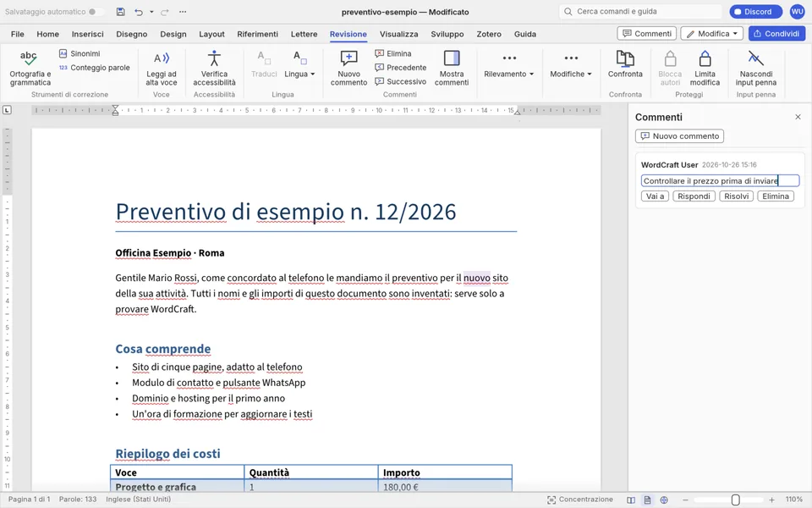Run Ortografia e grammatica check
This screenshot has height=508, width=812.
click(30, 68)
